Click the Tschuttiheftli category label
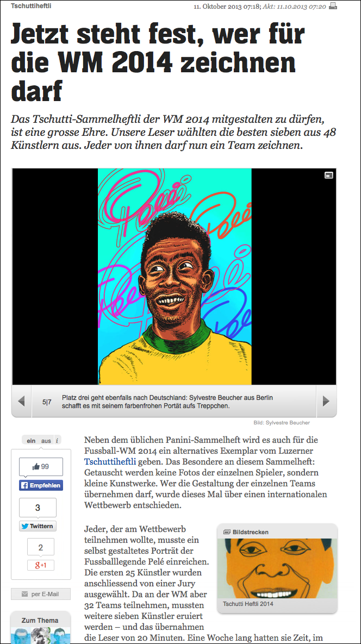This screenshot has width=361, height=644. coord(31,6)
